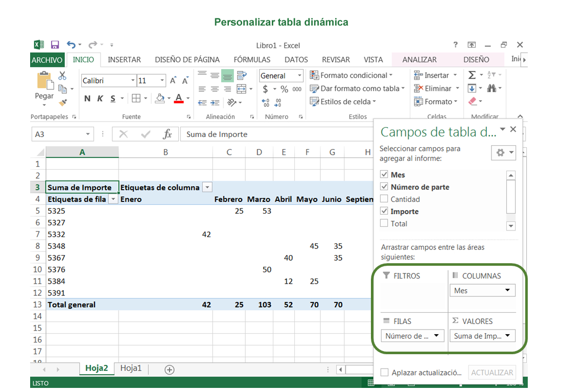Switch to the ANALIZAR tab
562x392 pixels.
(419, 60)
